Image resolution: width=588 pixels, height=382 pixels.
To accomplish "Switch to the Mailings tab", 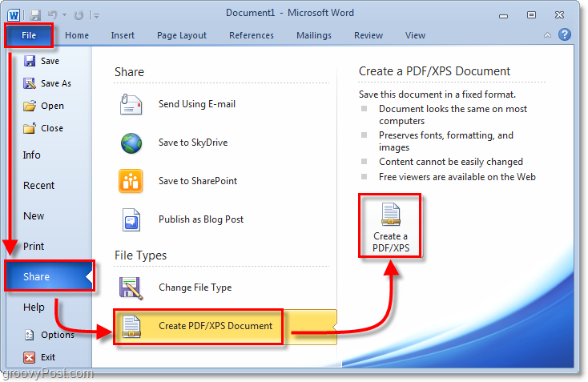I will click(x=314, y=35).
